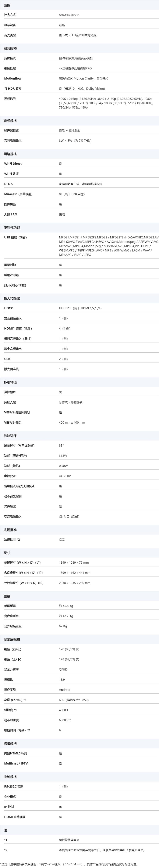Click the 面板 section header
The height and width of the screenshot is (868, 159).
point(7,5)
